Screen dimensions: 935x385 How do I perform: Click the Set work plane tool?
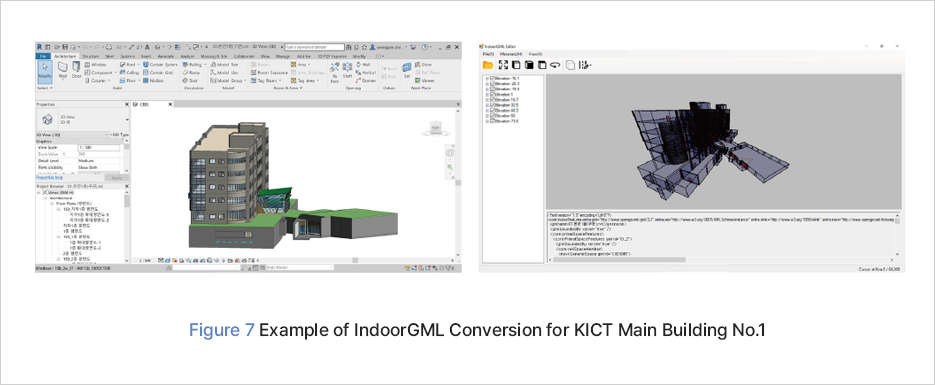pyautogui.click(x=407, y=70)
